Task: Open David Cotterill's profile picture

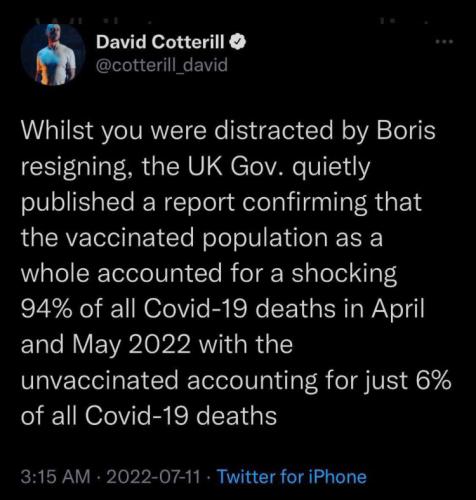Action: pyautogui.click(x=53, y=54)
